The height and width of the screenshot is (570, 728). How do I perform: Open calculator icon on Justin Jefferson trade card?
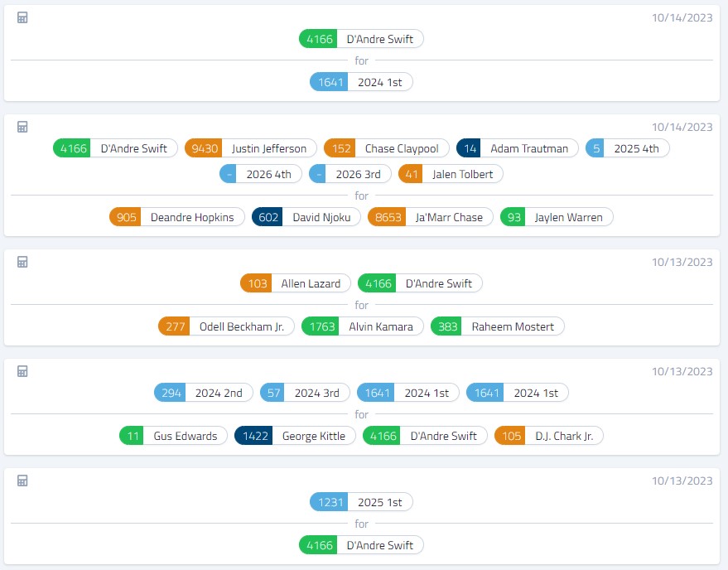tap(22, 127)
